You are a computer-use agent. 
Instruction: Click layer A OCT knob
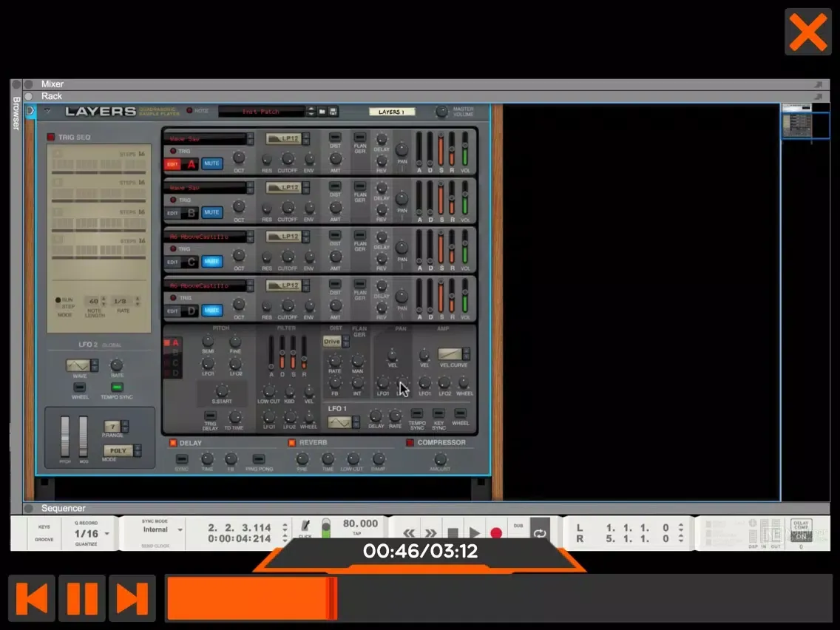(239, 157)
